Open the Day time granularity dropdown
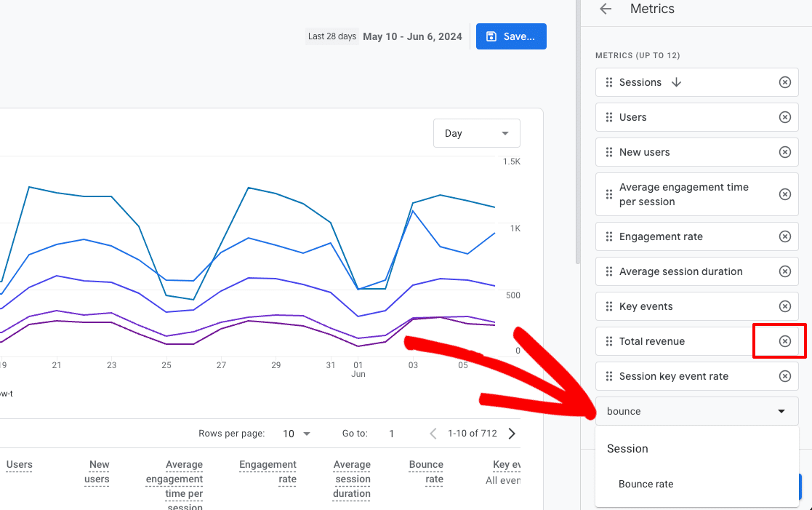 click(476, 133)
